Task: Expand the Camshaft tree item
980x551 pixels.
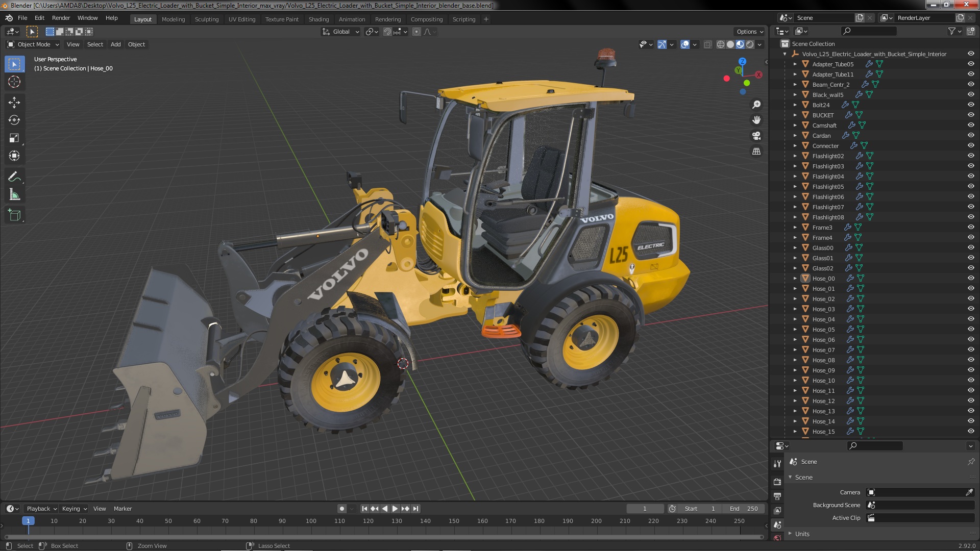Action: click(795, 125)
